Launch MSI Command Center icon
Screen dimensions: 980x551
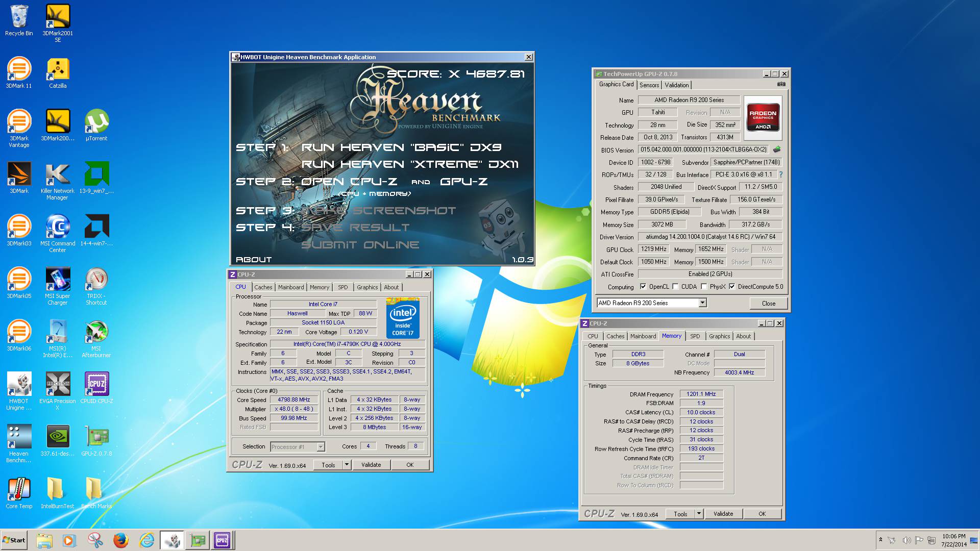pos(58,234)
